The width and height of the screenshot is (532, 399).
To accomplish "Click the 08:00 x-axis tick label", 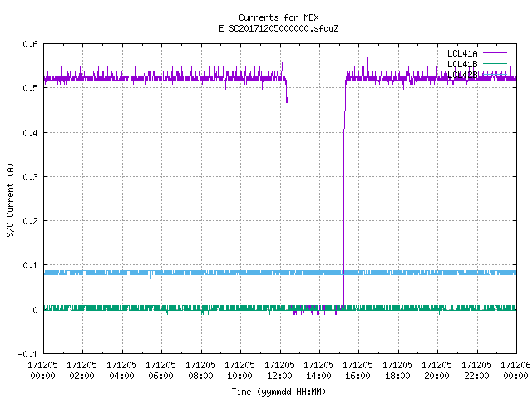I will pos(200,376).
